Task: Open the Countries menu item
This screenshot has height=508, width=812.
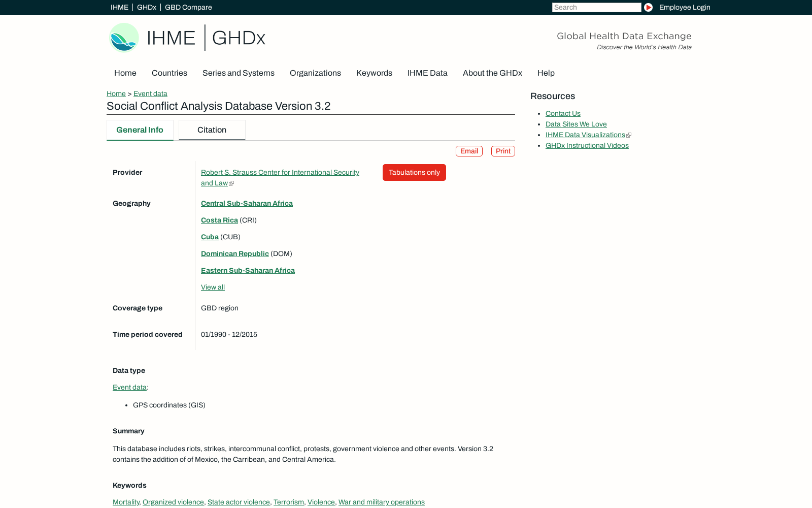Action: (x=170, y=73)
